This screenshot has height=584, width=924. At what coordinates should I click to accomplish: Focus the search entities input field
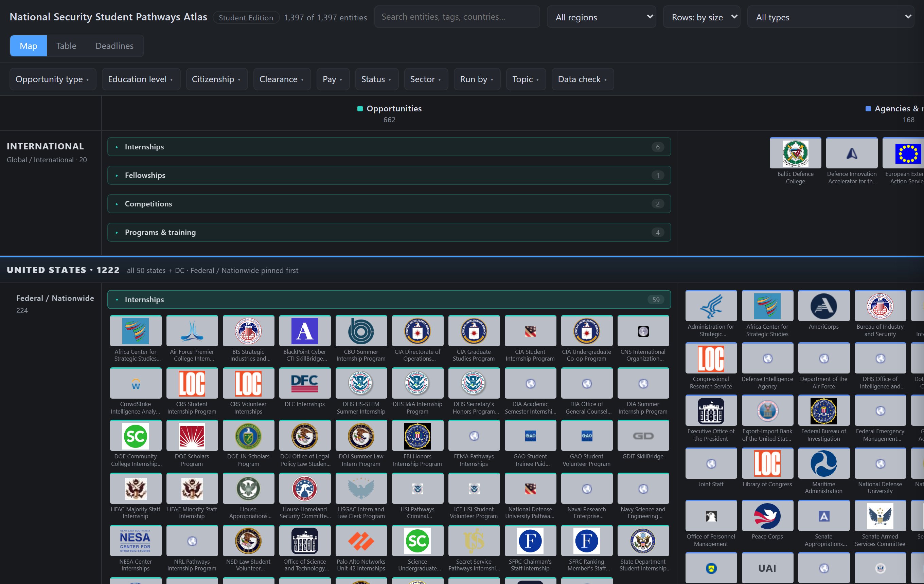pyautogui.click(x=457, y=17)
